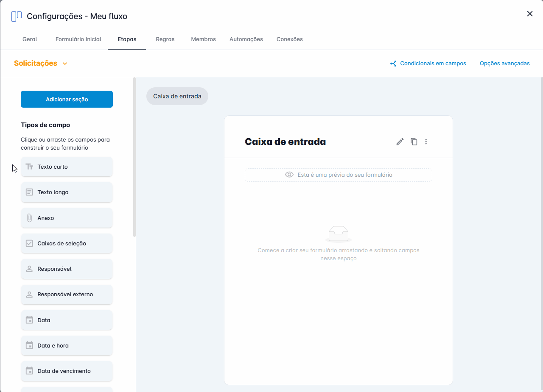The image size is (543, 392).
Task: Click the Data de vencimento calendar icon
Action: (x=29, y=371)
